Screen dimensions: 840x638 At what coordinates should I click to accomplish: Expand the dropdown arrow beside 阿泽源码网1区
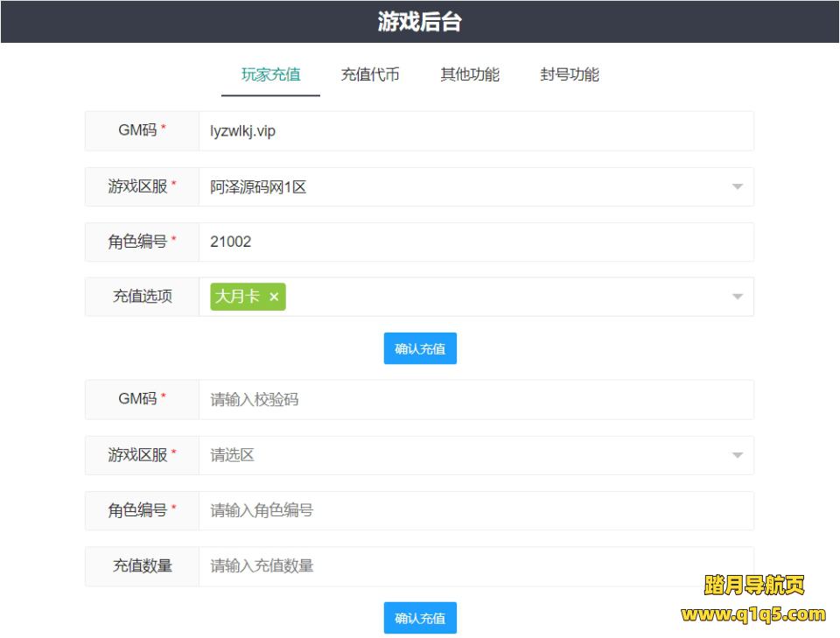pyautogui.click(x=737, y=187)
